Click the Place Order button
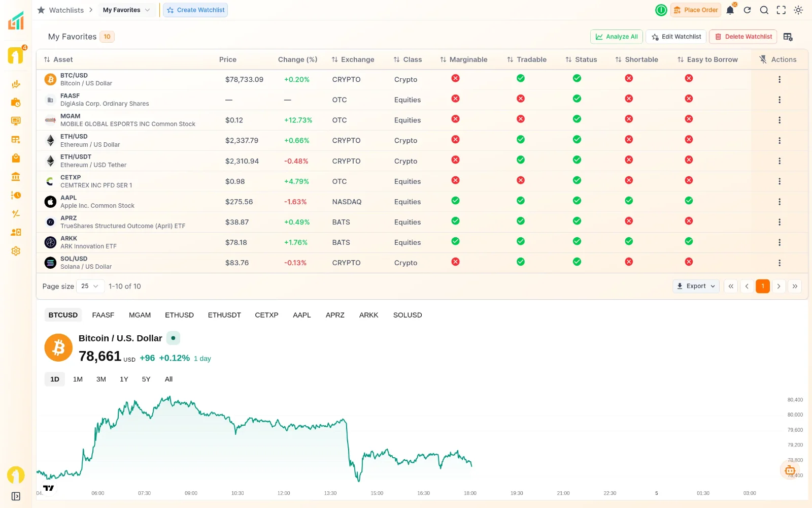This screenshot has height=508, width=812. 696,10
